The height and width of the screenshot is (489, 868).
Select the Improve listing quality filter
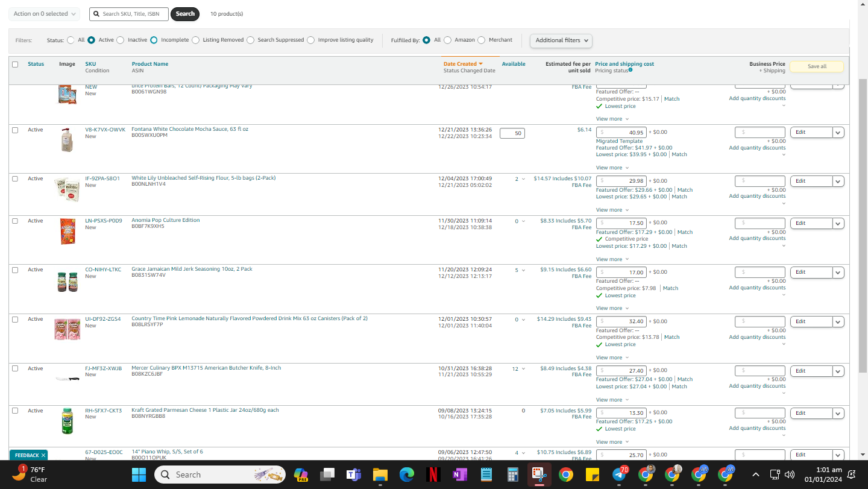point(310,40)
